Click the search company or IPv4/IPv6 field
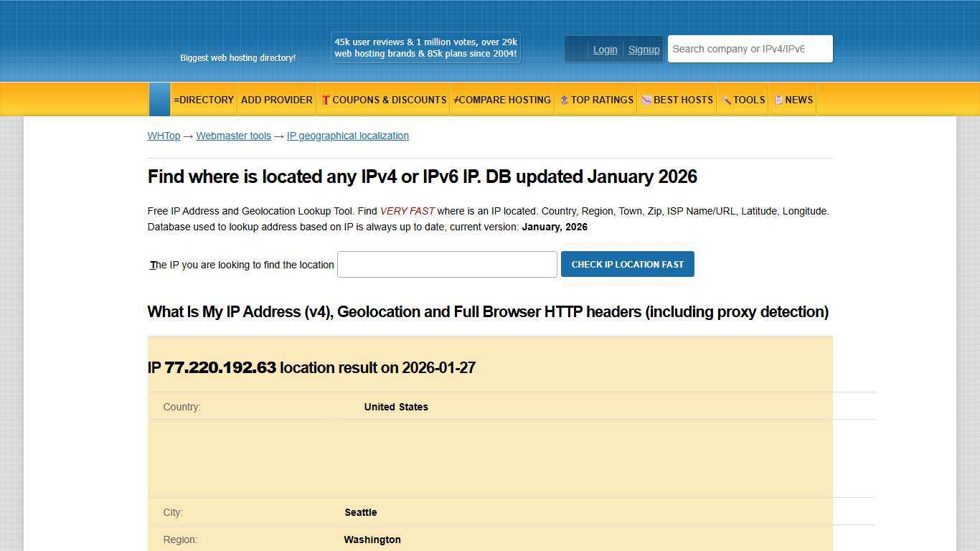 pos(749,48)
